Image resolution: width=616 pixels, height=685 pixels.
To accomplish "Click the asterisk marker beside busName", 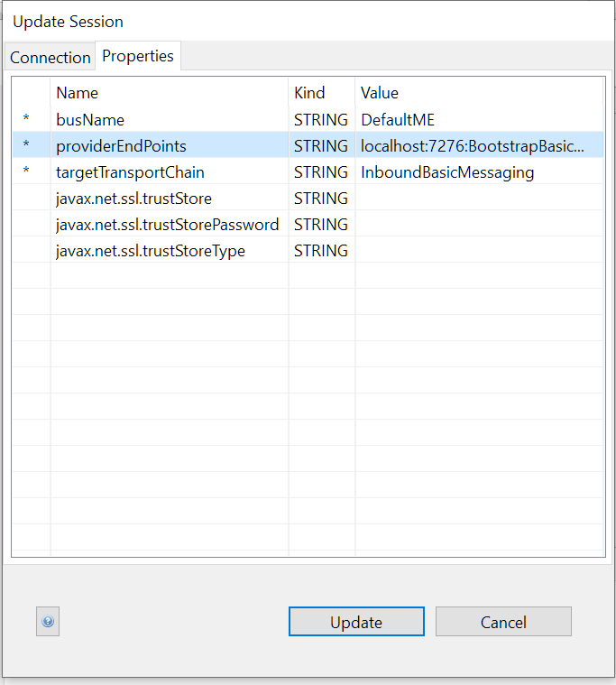I will click(x=26, y=120).
